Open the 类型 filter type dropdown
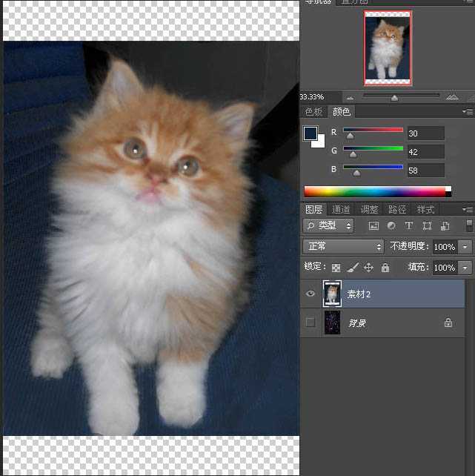 click(x=328, y=225)
